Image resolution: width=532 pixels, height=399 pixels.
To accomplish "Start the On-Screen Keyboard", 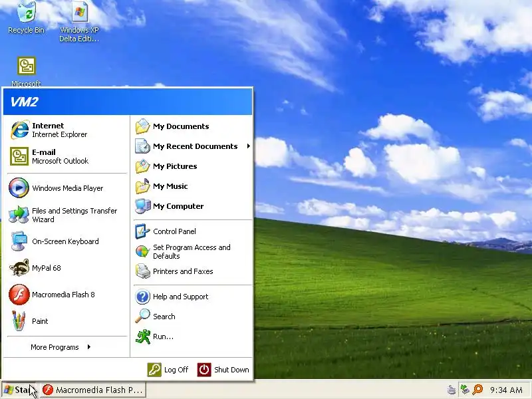I will 66,241.
